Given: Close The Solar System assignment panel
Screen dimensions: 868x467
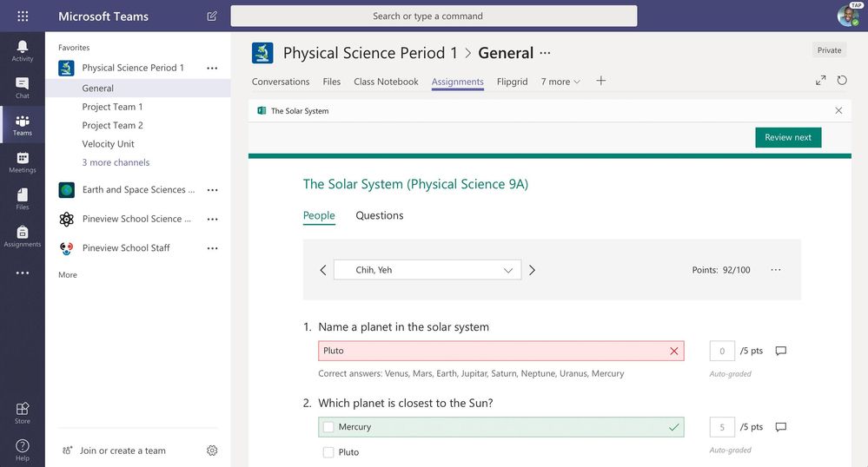Looking at the screenshot, I should (x=838, y=110).
